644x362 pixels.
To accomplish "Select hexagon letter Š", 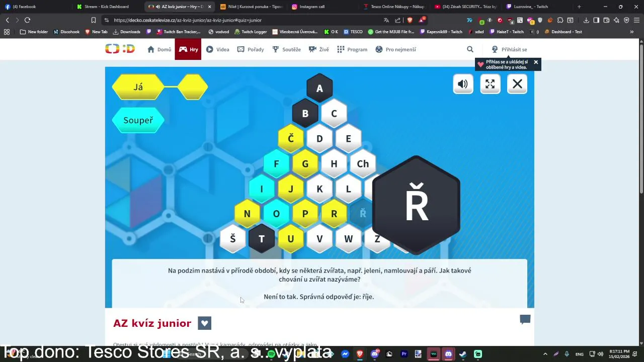I will tap(232, 239).
